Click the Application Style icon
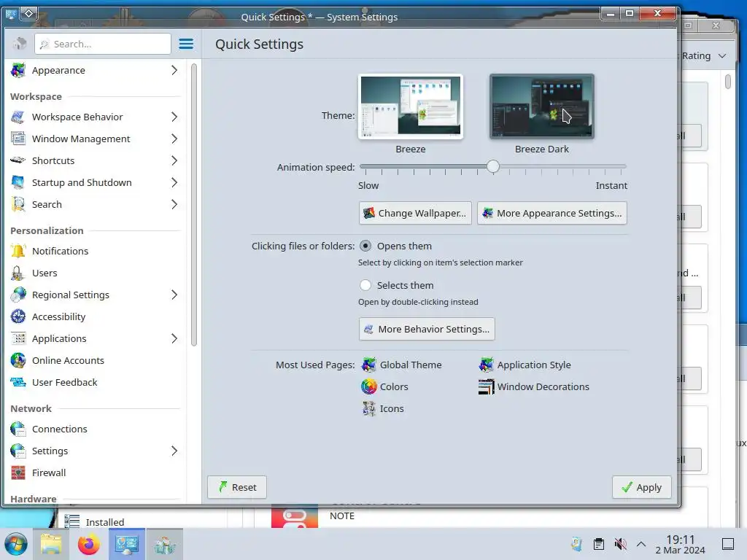 [487, 365]
